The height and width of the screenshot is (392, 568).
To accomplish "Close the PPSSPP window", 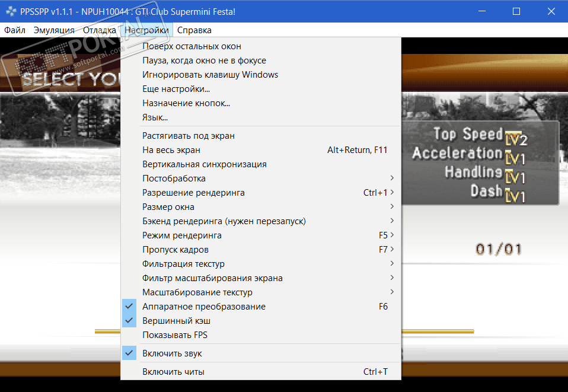I will pyautogui.click(x=551, y=11).
